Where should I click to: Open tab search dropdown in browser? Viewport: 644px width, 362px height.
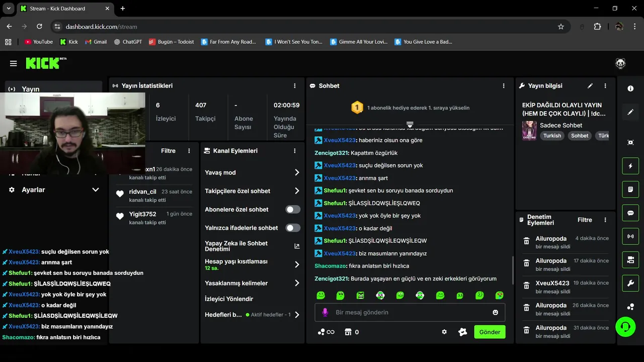click(x=9, y=9)
